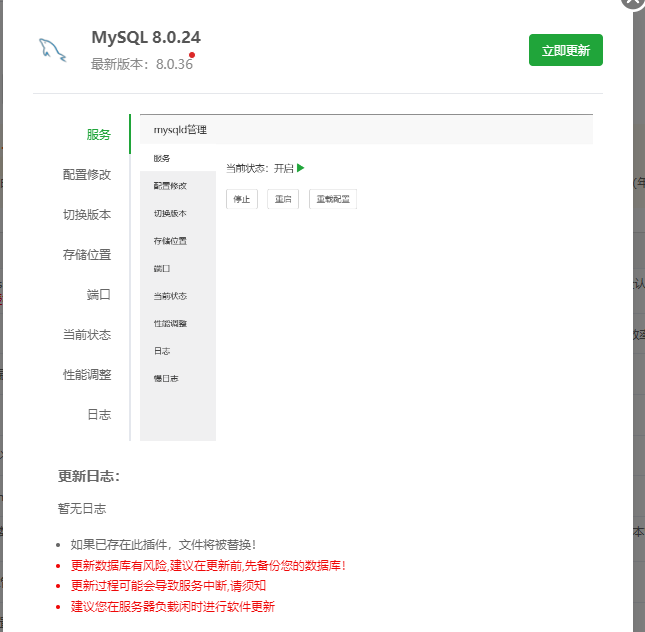Open 存储位置 tab in left sidebar
The image size is (645, 632).
[87, 254]
